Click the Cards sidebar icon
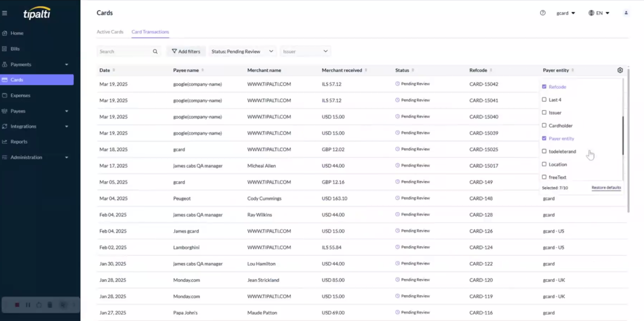 [5, 80]
